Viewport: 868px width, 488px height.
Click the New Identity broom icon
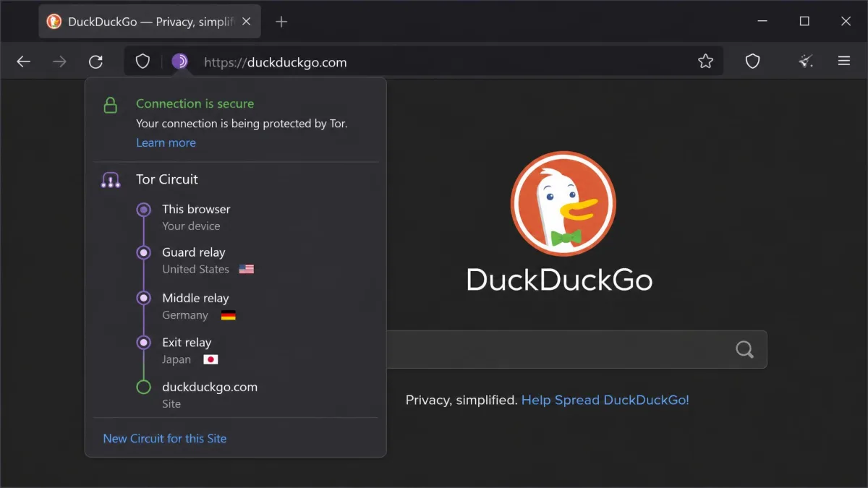(806, 61)
